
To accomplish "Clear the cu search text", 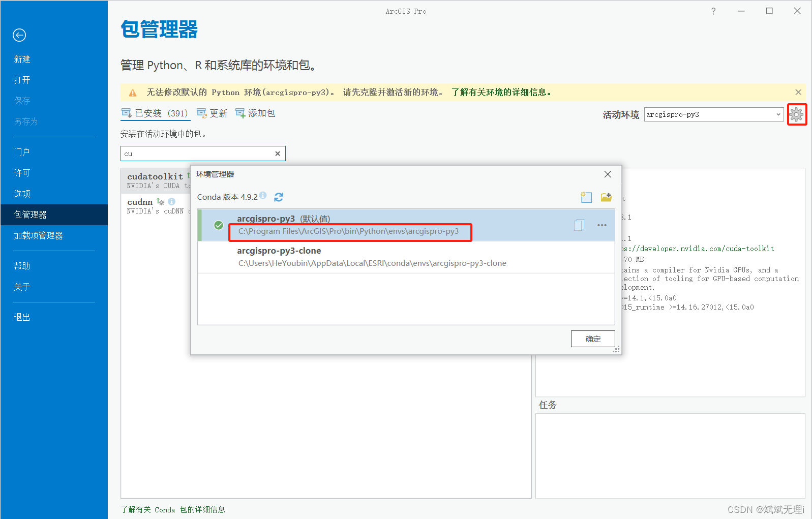I will [278, 154].
